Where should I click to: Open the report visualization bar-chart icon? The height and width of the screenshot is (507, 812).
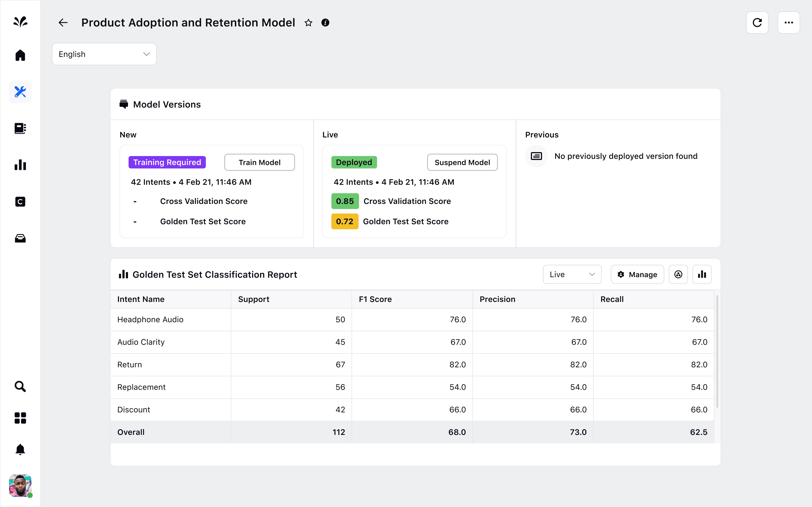pyautogui.click(x=702, y=274)
